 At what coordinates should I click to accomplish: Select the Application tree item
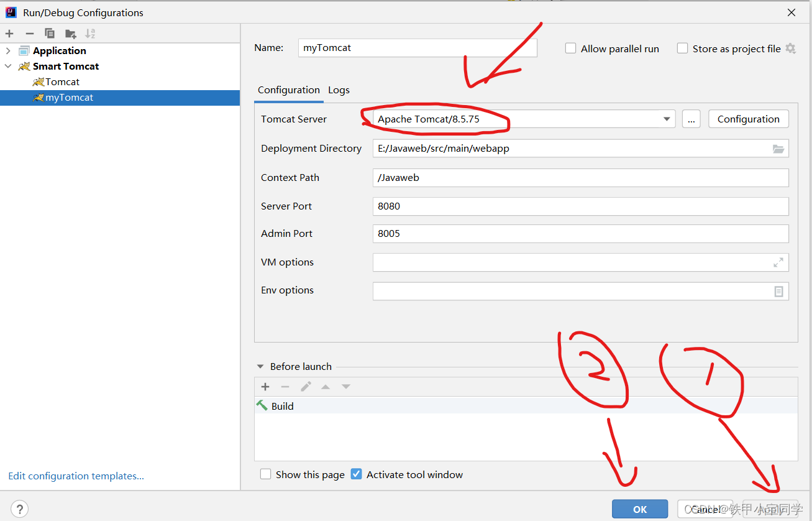(59, 51)
